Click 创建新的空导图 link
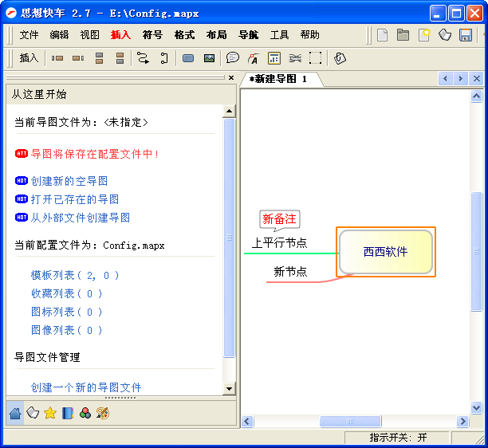The width and height of the screenshot is (488, 448). tap(69, 181)
